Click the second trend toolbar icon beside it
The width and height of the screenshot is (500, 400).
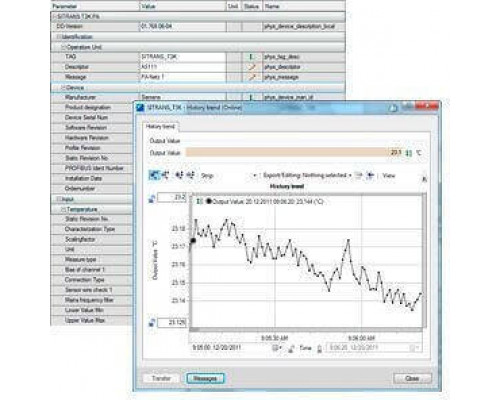[166, 175]
